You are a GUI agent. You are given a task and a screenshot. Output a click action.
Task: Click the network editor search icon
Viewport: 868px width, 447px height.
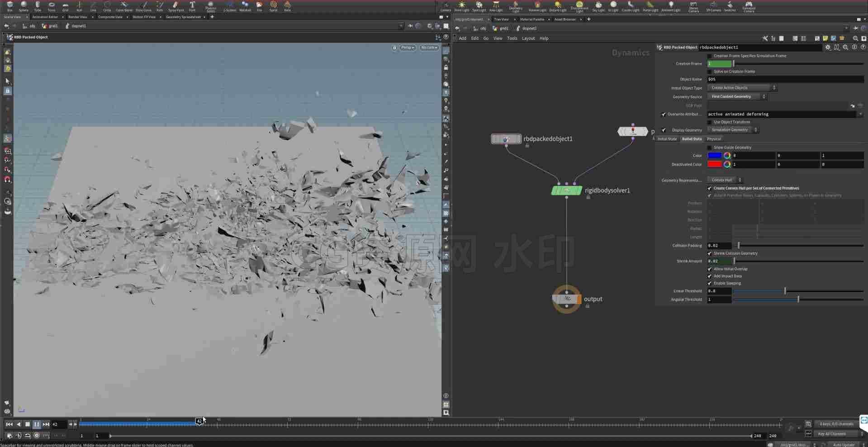(855, 38)
